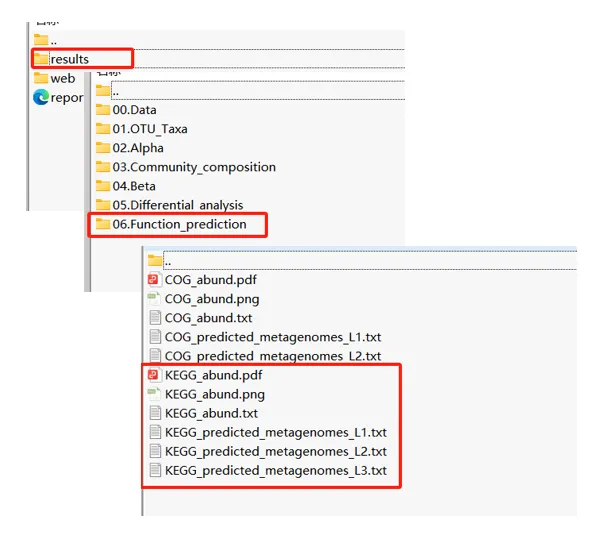Open the 01.OTU_Taxa folder
The width and height of the screenshot is (596, 535).
click(141, 129)
